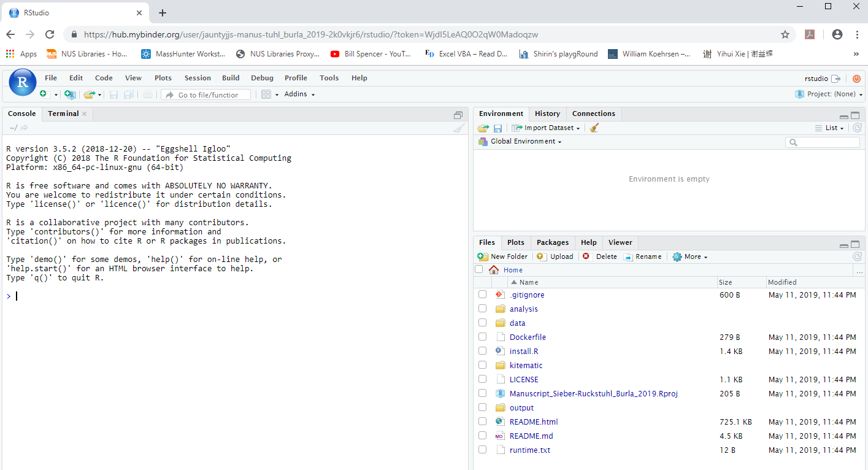Open the Packages tab
868x470 pixels.
coord(552,242)
